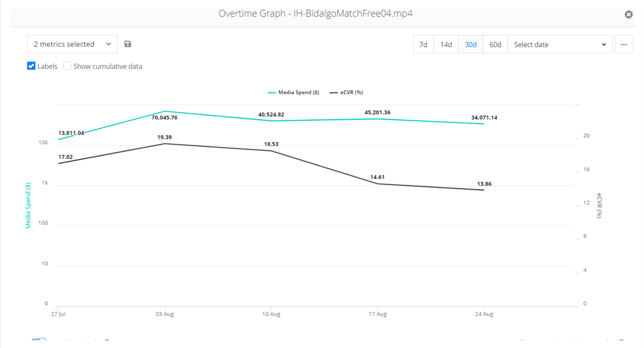This screenshot has width=644, height=348.
Task: Select the 30d time range
Action: pyautogui.click(x=470, y=44)
